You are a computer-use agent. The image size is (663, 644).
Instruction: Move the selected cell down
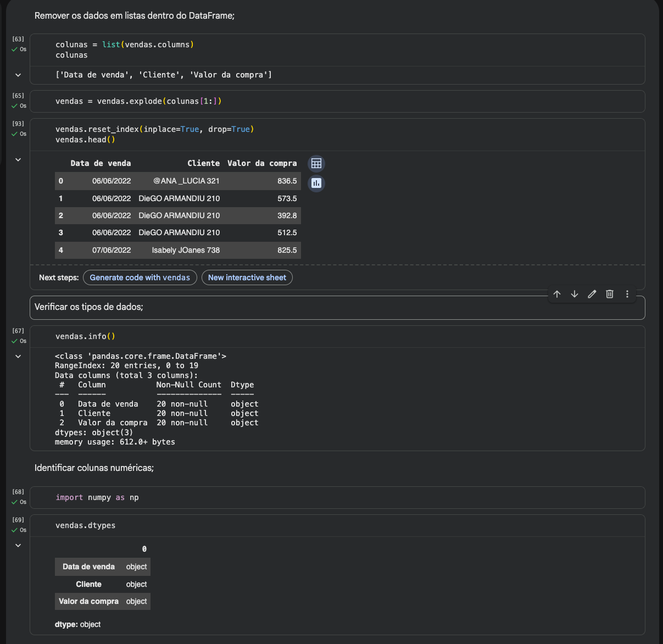point(575,294)
